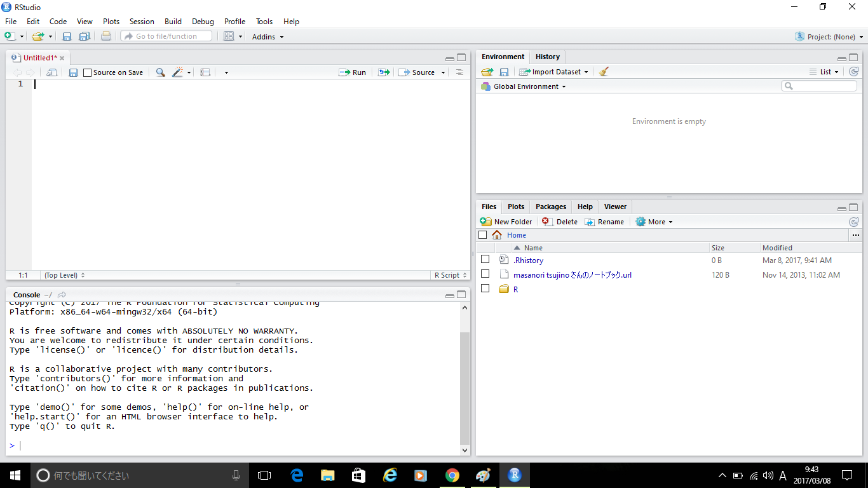
Task: Save the Untitled1 script from the editor toolbar
Action: (73, 72)
